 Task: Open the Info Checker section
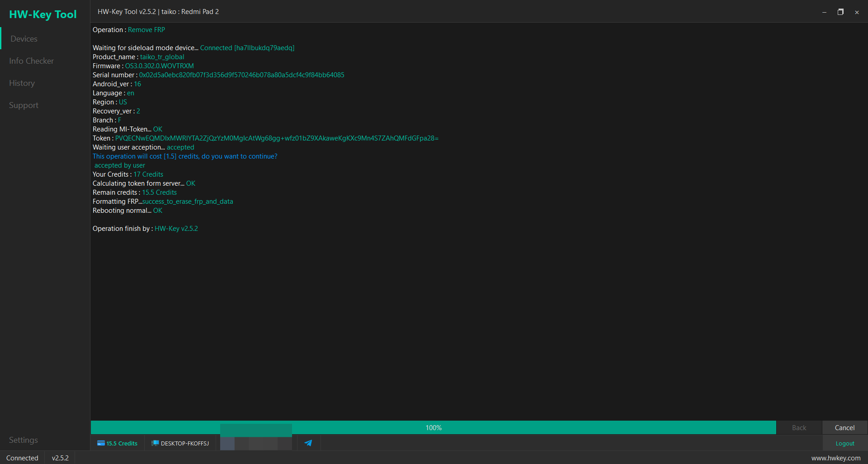click(31, 61)
